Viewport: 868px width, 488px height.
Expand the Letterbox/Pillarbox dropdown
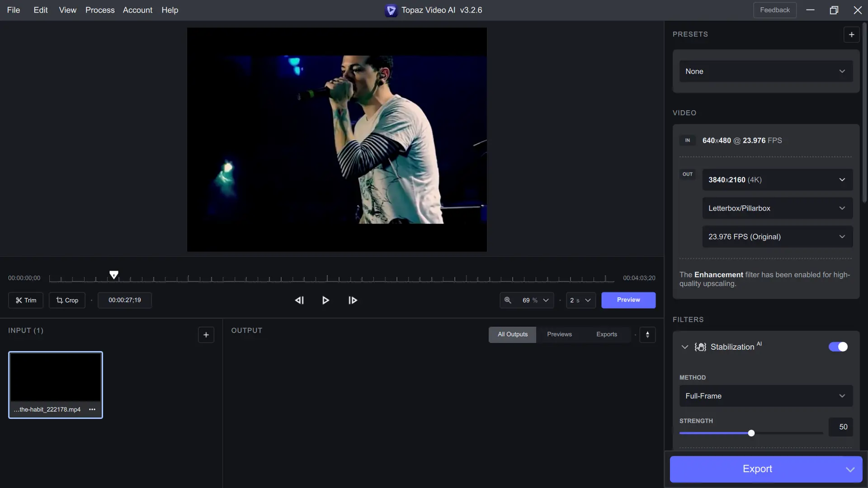pos(777,208)
